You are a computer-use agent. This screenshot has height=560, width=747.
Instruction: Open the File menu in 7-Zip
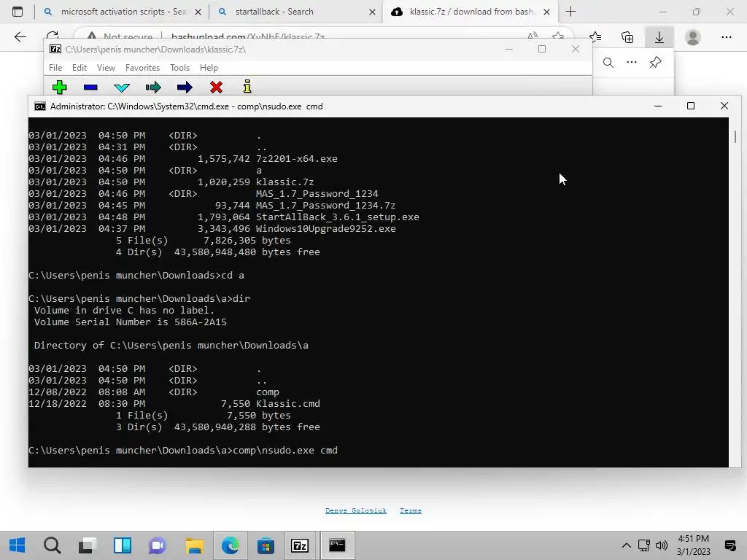[x=55, y=68]
